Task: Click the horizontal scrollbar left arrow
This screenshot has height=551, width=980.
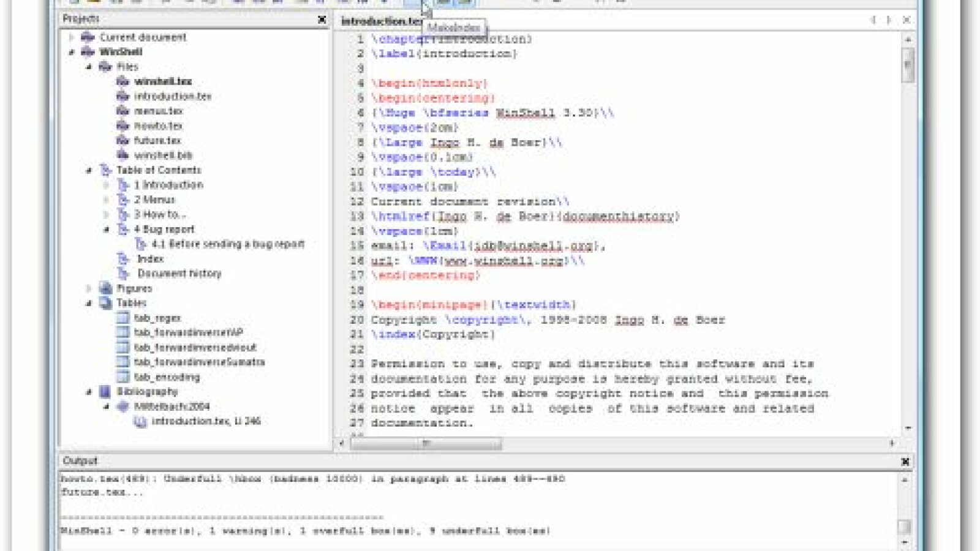Action: 342,443
